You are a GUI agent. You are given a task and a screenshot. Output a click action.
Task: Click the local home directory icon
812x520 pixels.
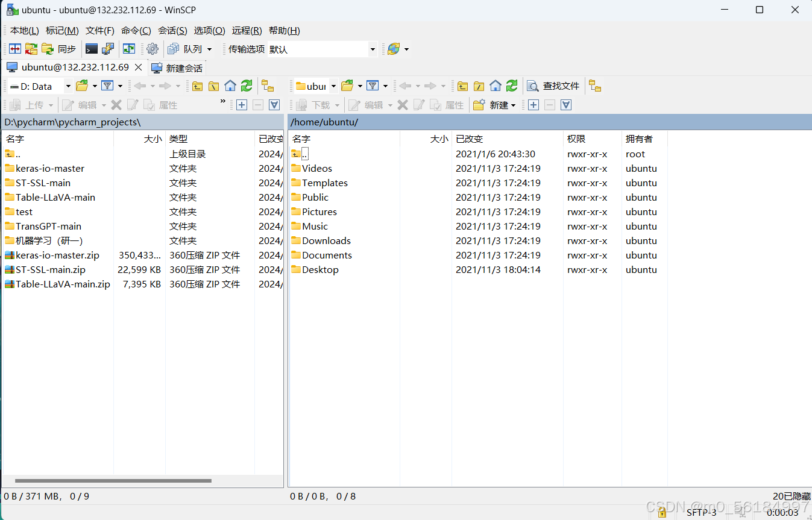tap(230, 86)
